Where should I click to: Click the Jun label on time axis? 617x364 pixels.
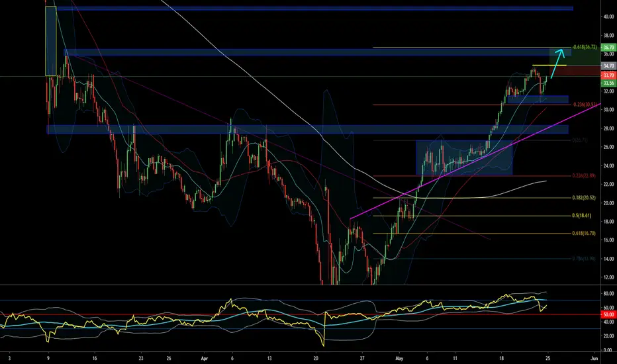coord(594,359)
